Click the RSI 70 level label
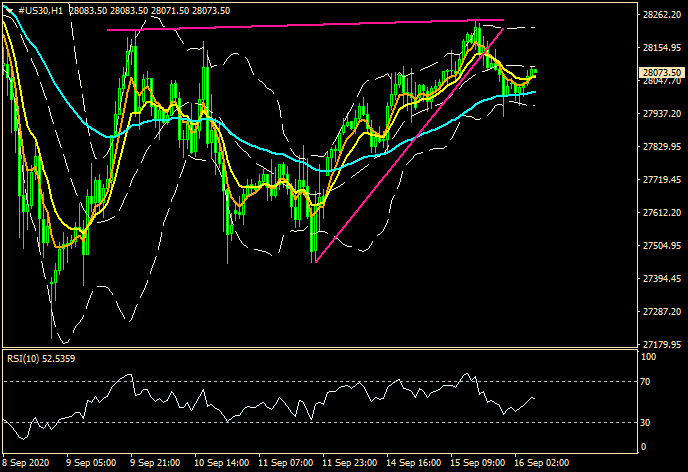Viewport: 688px width, 472px height. click(647, 382)
